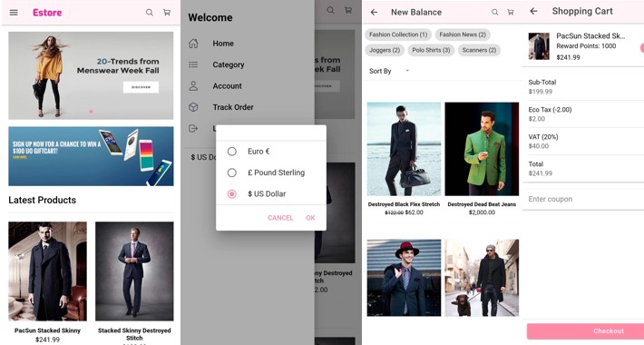Click the Eco Tax (-2.00) row
Viewport: 644px width, 345px height.
(583, 113)
